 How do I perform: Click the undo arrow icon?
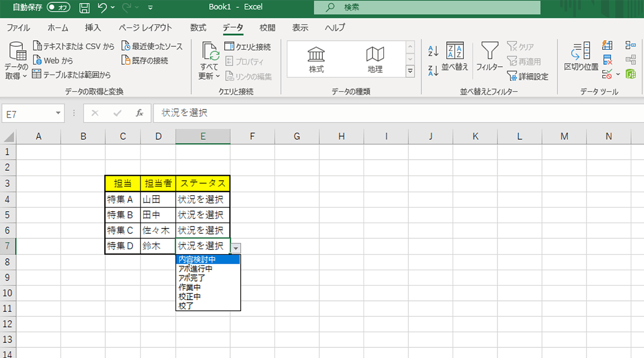click(102, 7)
